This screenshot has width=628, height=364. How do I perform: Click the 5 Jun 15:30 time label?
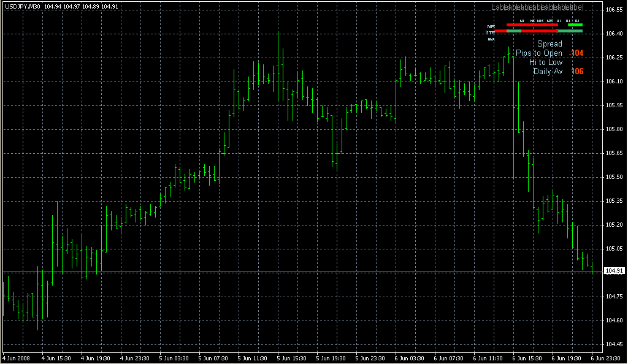(291, 358)
